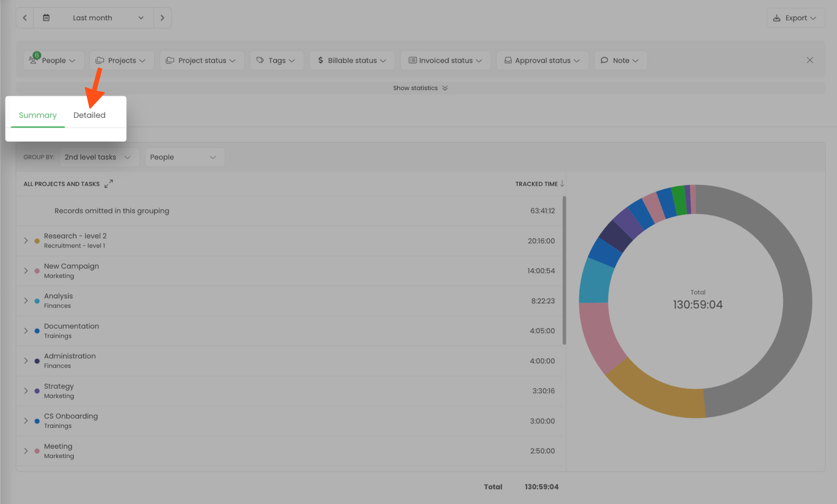Open the Billable status filter
This screenshot has height=504, width=837.
(352, 60)
